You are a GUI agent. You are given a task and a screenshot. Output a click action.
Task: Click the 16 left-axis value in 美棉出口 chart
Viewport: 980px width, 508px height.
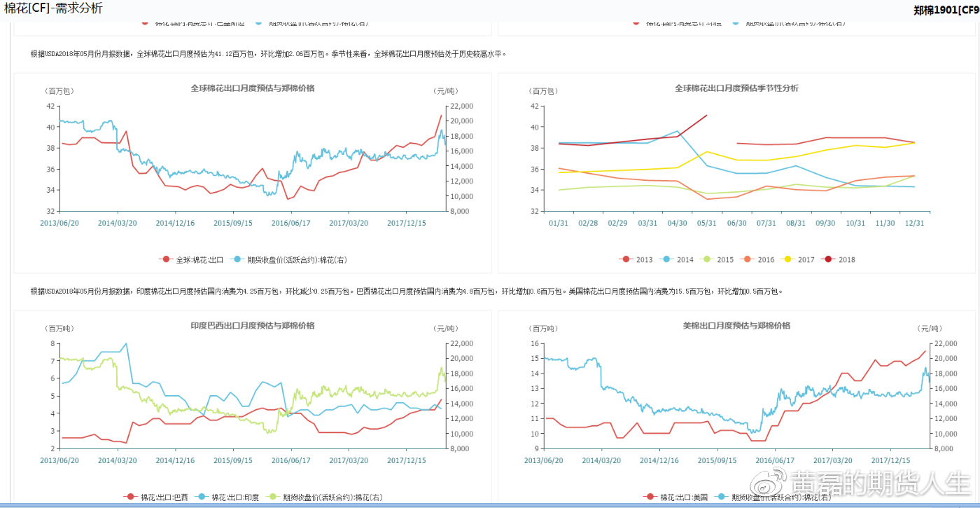click(x=534, y=343)
